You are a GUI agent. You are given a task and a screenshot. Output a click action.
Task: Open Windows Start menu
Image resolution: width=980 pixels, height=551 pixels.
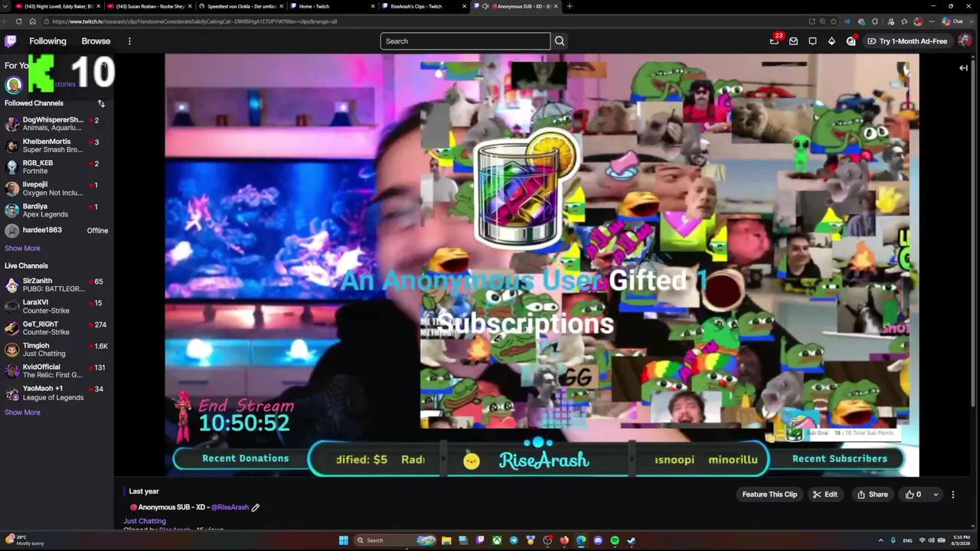(x=344, y=540)
